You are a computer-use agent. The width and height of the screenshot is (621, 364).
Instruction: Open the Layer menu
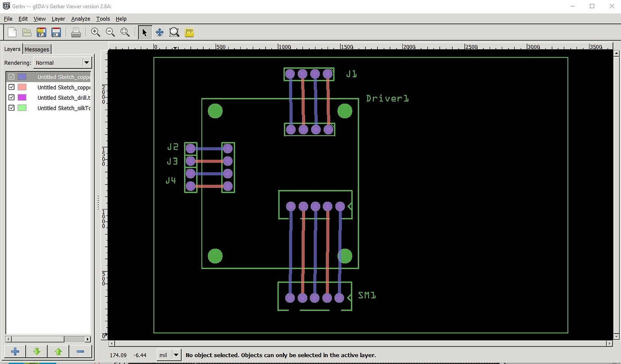58,19
